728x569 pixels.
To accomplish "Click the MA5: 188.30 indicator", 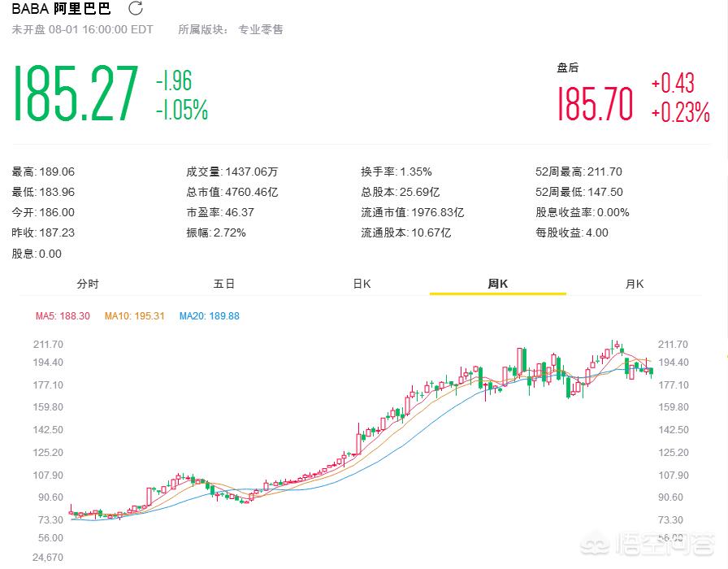I will click(63, 316).
